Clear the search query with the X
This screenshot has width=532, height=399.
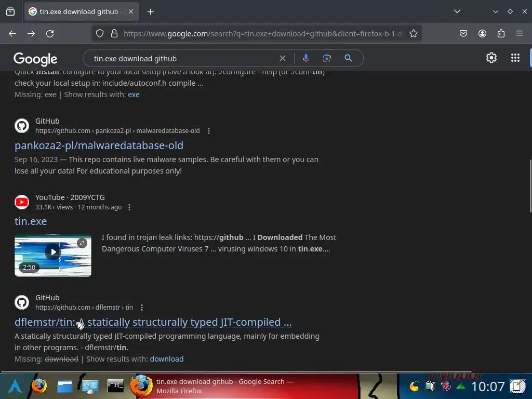[282, 58]
